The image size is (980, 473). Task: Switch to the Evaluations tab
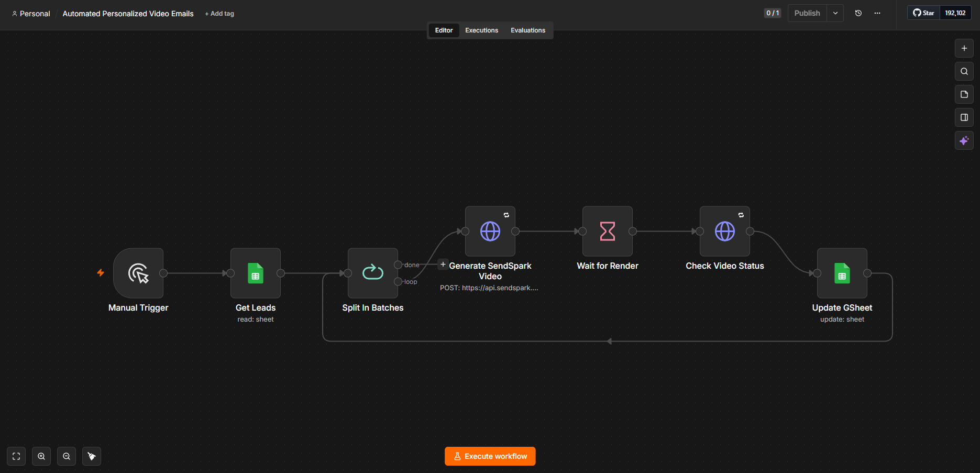click(x=528, y=30)
